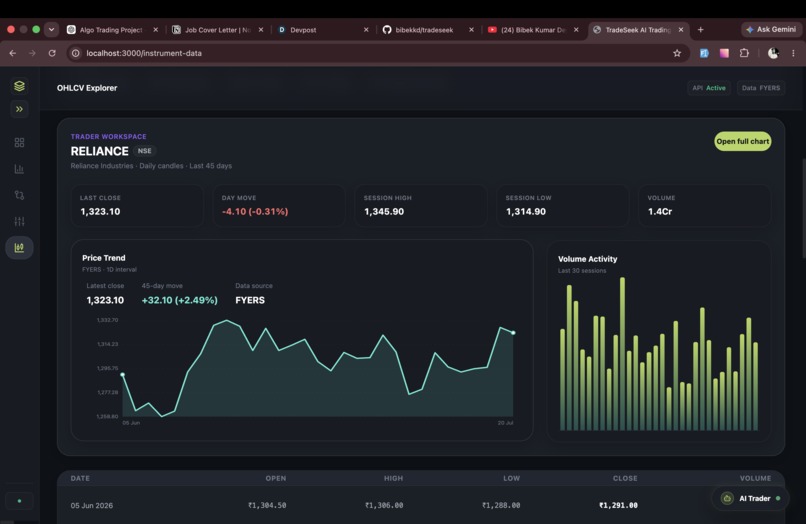Click the HIGH column header

pos(393,478)
